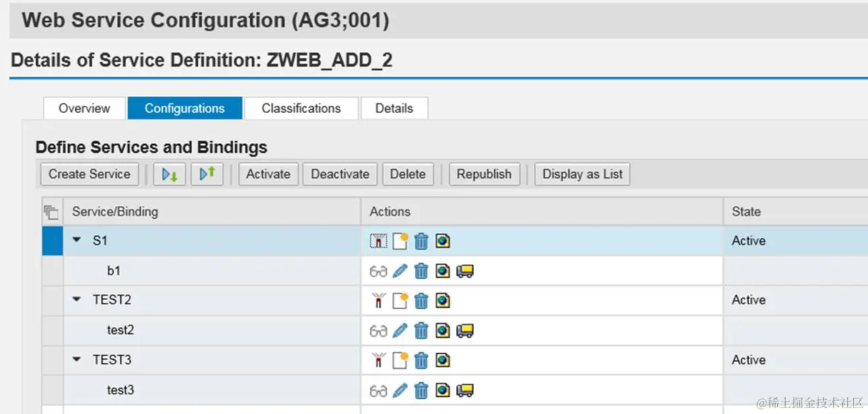Open the WSDL globe icon for b1
Screen dimensions: 868x414
442,271
